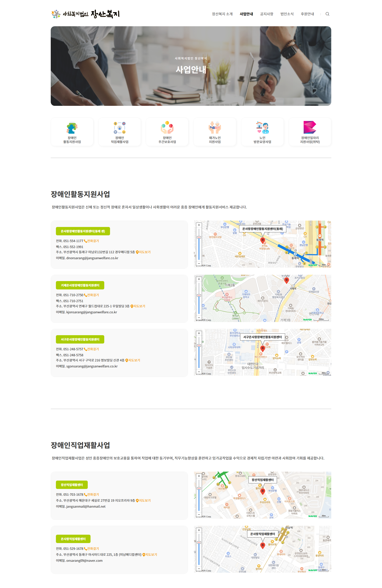The width and height of the screenshot is (382, 588).
Task: Click the 거제온사랑장애인활동지원센터 green label
Action: click(x=80, y=285)
